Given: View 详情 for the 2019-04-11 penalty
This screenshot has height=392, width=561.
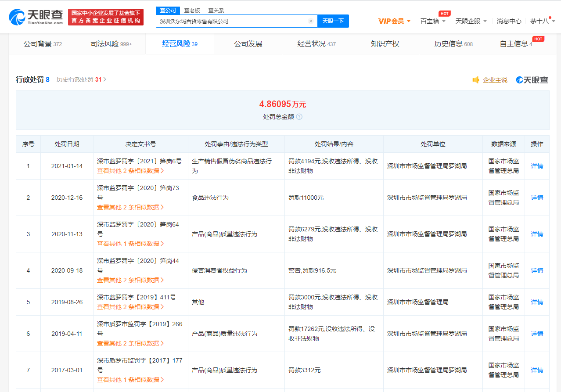Looking at the screenshot, I should coord(537,334).
